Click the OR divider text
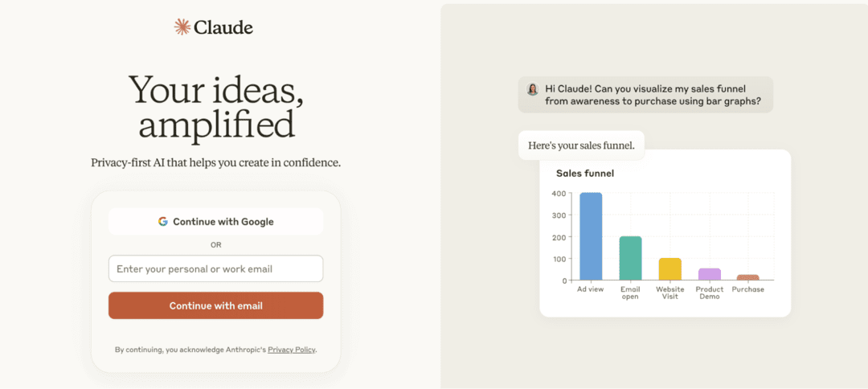The image size is (868, 389). 215,244
